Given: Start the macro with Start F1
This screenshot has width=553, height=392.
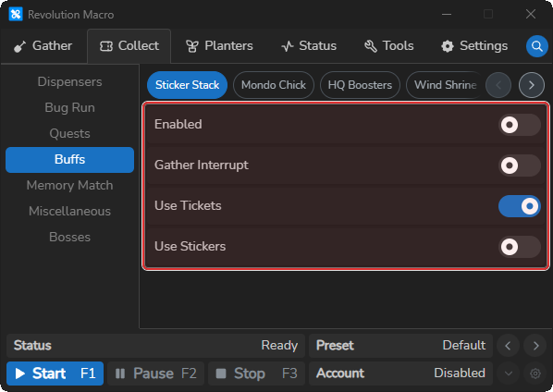Looking at the screenshot, I should coord(55,374).
